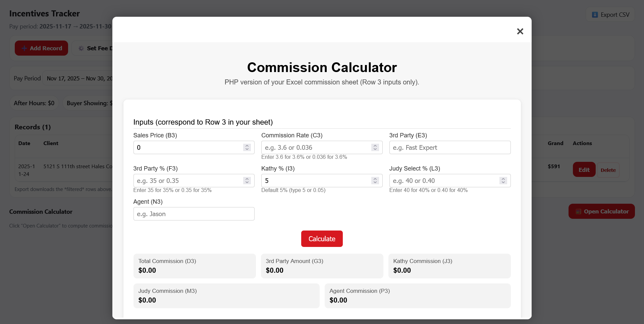644x324 pixels.
Task: Focus the Commission Rate (C3) field
Action: click(322, 147)
